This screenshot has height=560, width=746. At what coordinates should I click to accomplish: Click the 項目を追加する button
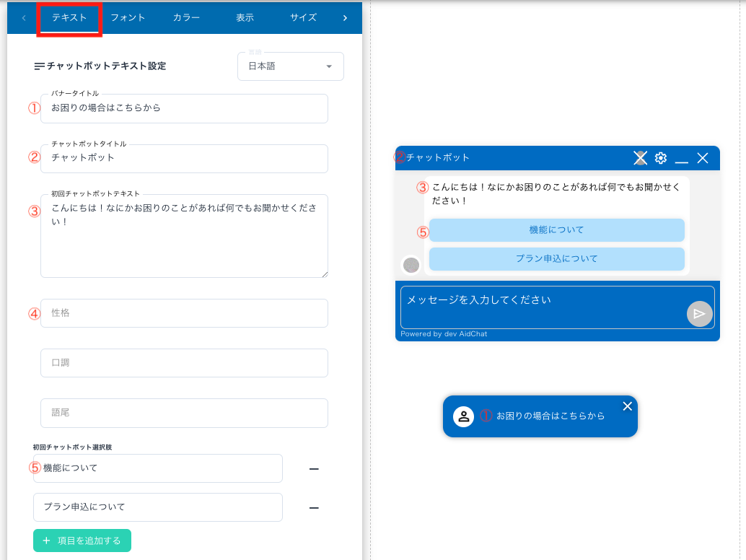tap(82, 539)
